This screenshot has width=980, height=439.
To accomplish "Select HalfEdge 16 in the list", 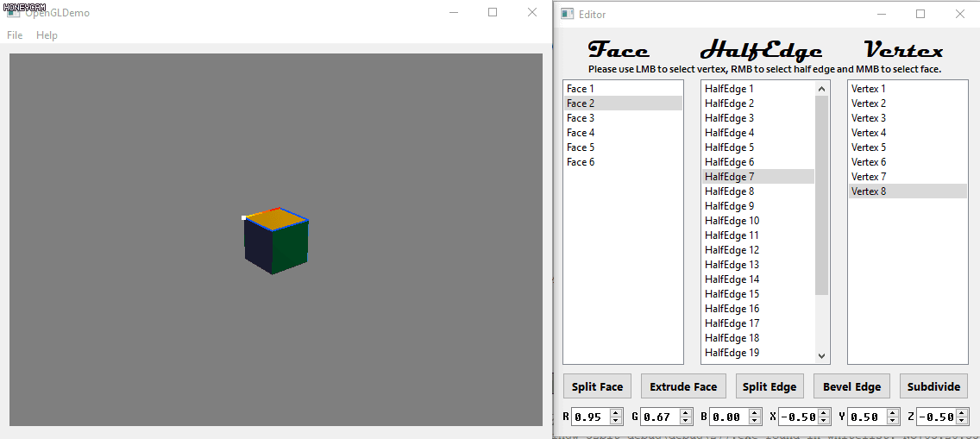I will click(758, 309).
